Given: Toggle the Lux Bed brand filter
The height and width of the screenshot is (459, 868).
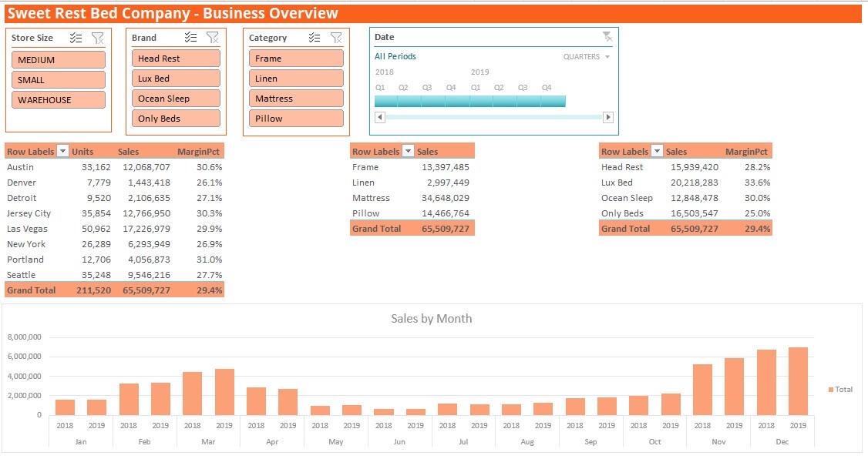Looking at the screenshot, I should point(177,79).
